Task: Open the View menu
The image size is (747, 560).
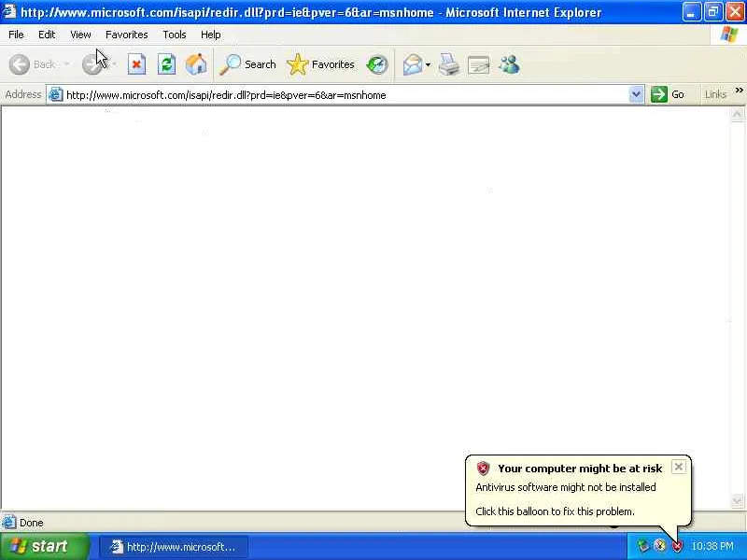Action: pyautogui.click(x=80, y=35)
